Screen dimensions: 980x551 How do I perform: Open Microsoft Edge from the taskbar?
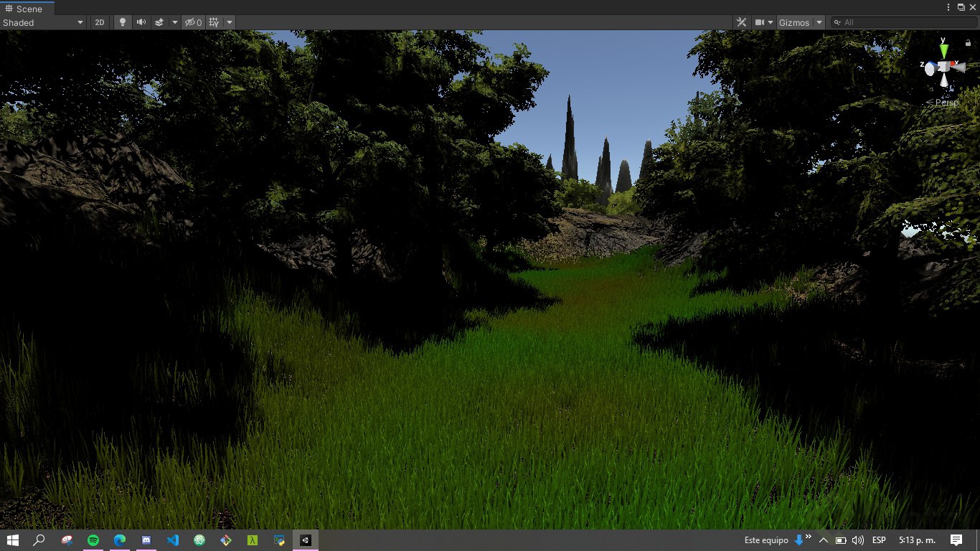tap(120, 540)
